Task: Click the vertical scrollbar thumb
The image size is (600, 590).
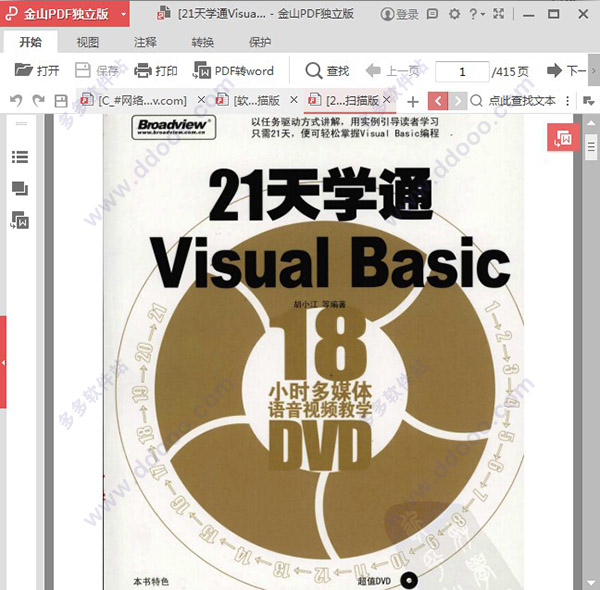Action: [591, 147]
